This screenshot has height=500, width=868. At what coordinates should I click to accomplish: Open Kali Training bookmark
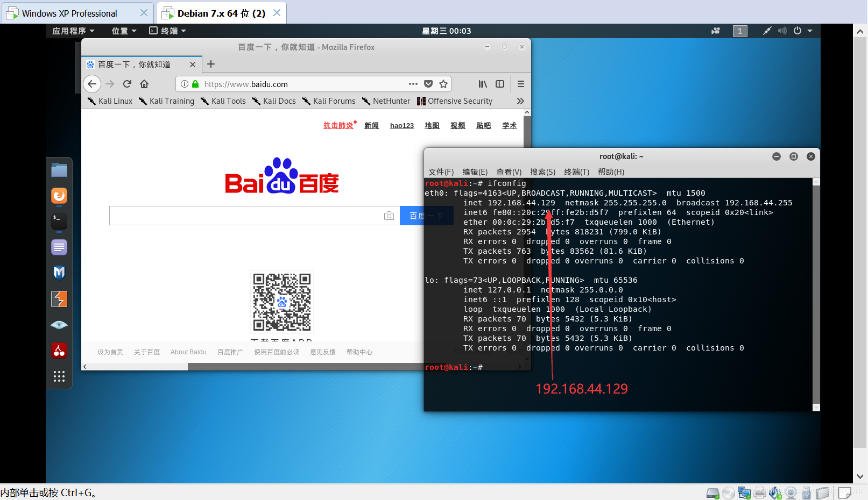coord(166,101)
